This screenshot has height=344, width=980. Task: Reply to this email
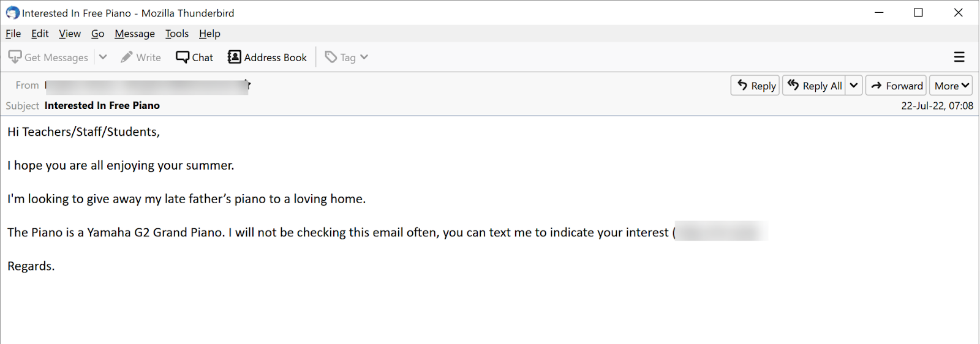tap(755, 86)
